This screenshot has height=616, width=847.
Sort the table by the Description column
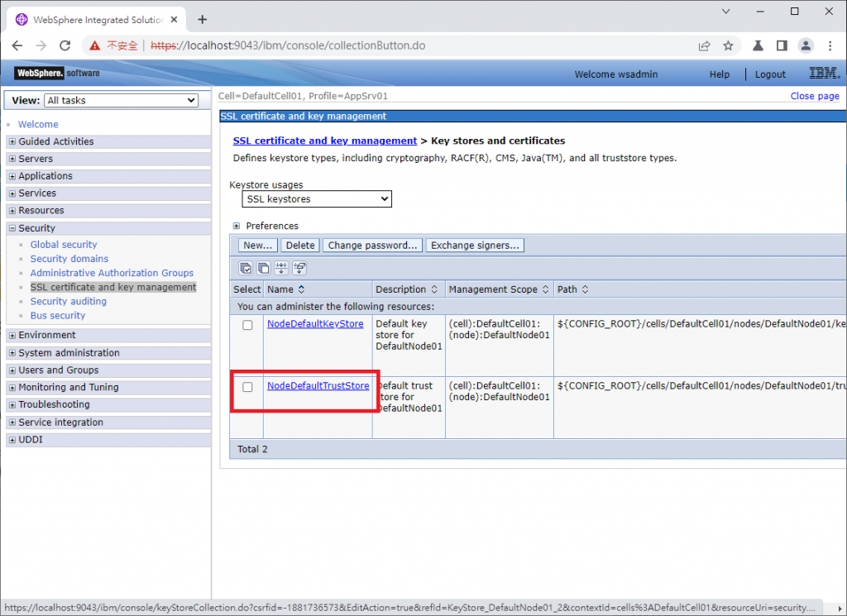(x=434, y=289)
